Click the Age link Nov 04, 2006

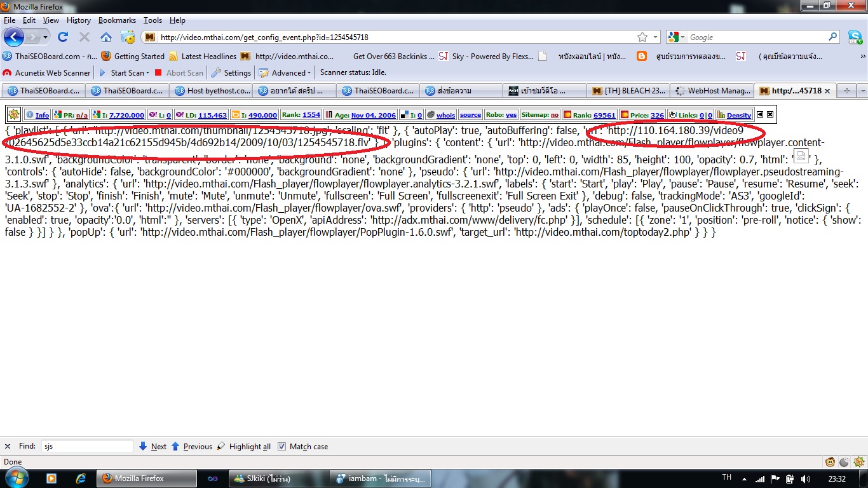[x=374, y=115]
